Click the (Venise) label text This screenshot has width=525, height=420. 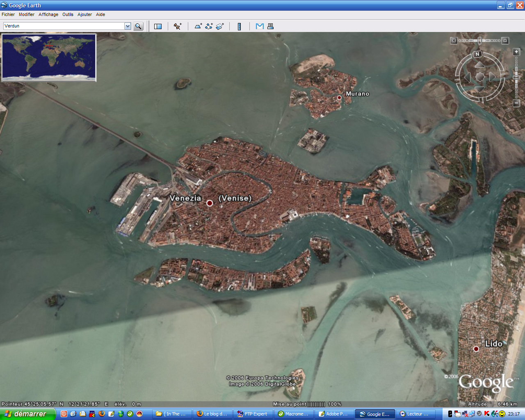click(235, 198)
